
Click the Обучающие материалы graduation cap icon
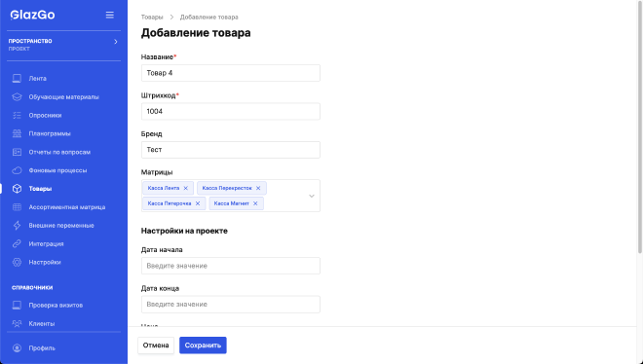(17, 96)
